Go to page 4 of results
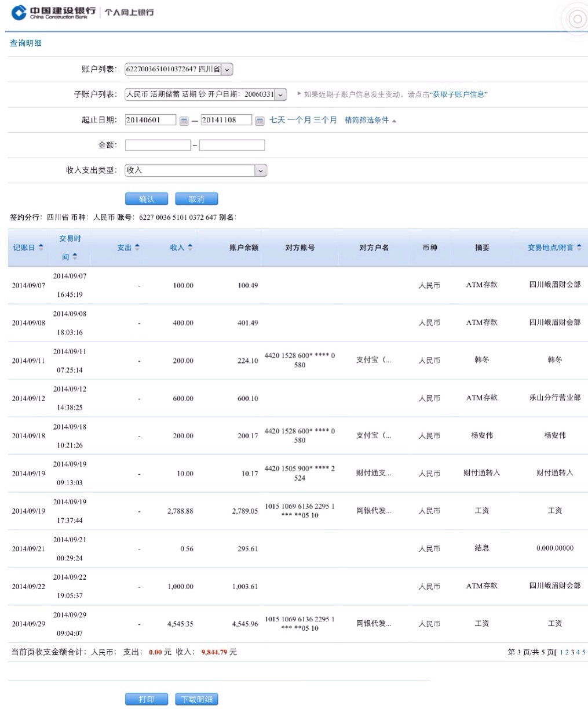 tap(578, 652)
